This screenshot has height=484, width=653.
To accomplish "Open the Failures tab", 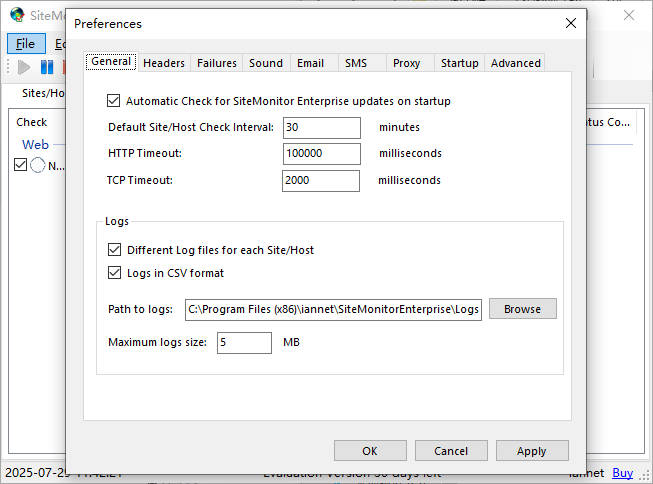I will [217, 63].
